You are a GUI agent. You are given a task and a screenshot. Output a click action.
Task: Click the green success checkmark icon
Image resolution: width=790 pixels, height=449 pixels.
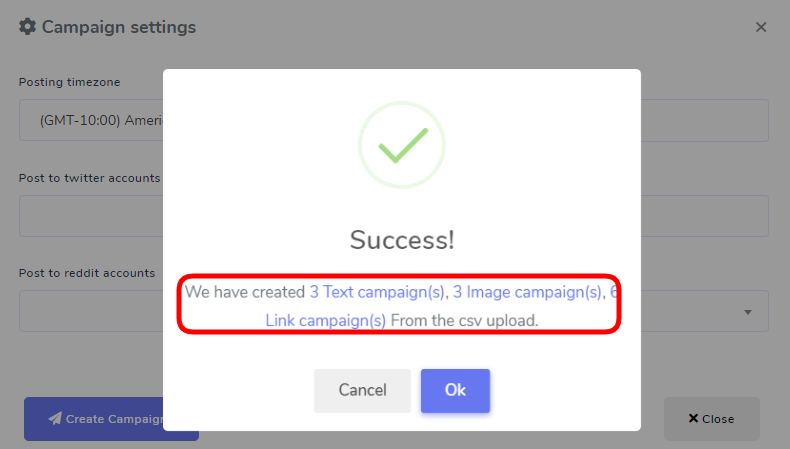click(x=402, y=145)
